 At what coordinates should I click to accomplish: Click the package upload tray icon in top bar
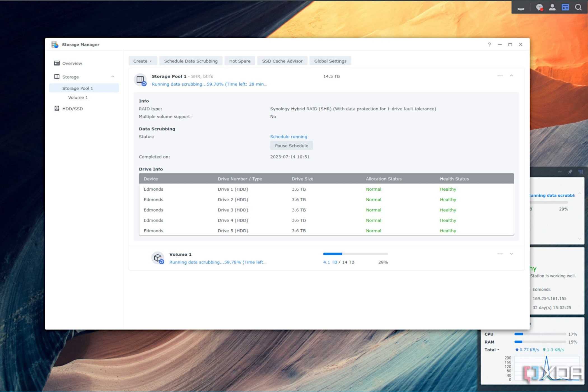pos(521,8)
